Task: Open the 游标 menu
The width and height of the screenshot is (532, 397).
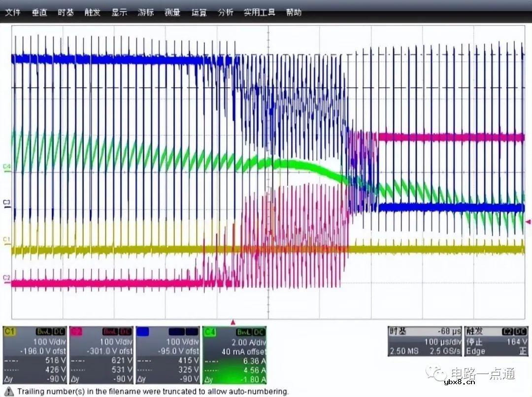Action: [x=145, y=13]
